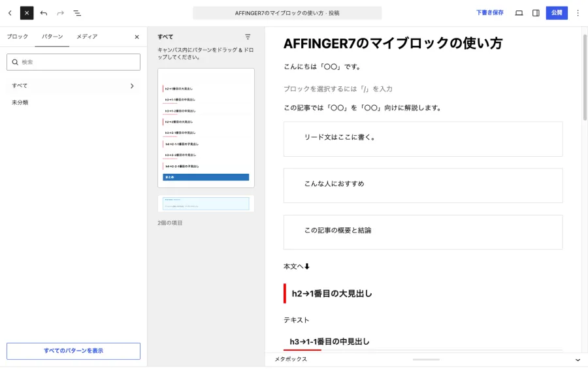Click the search magnifier icon
Screen dimensions: 588x369
coord(15,62)
